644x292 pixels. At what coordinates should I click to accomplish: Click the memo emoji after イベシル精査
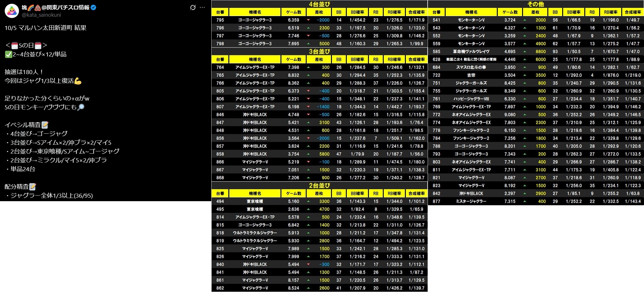[45, 125]
